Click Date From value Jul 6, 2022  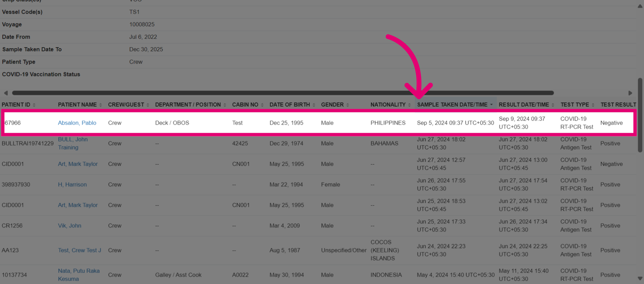pos(143,37)
